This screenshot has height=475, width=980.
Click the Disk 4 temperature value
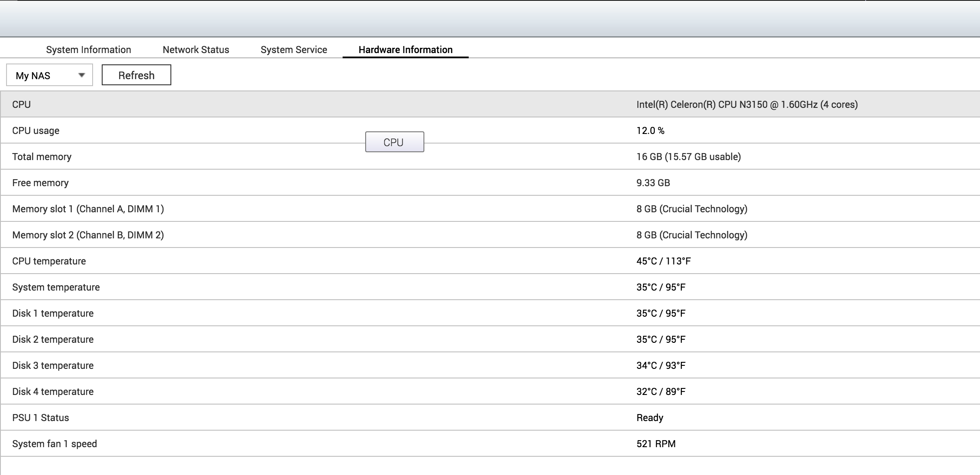660,391
